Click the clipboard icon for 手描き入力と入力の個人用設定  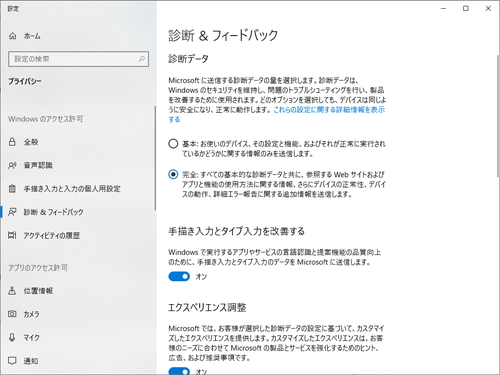(12, 188)
